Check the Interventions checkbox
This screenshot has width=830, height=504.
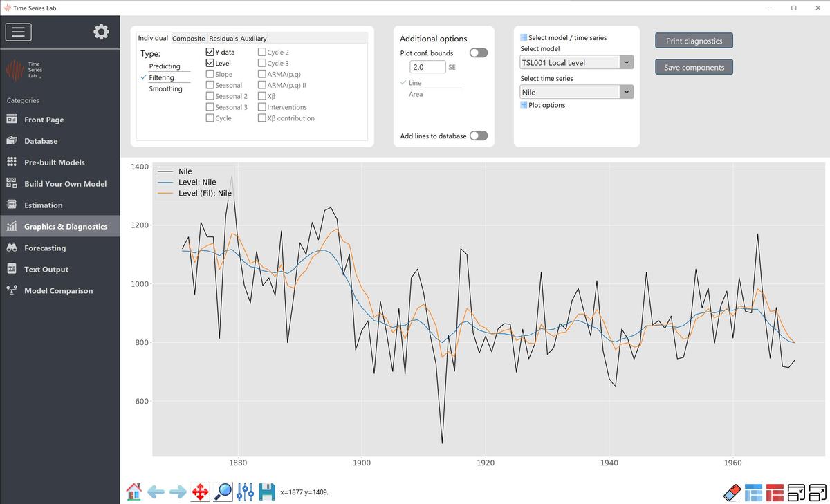click(x=262, y=107)
